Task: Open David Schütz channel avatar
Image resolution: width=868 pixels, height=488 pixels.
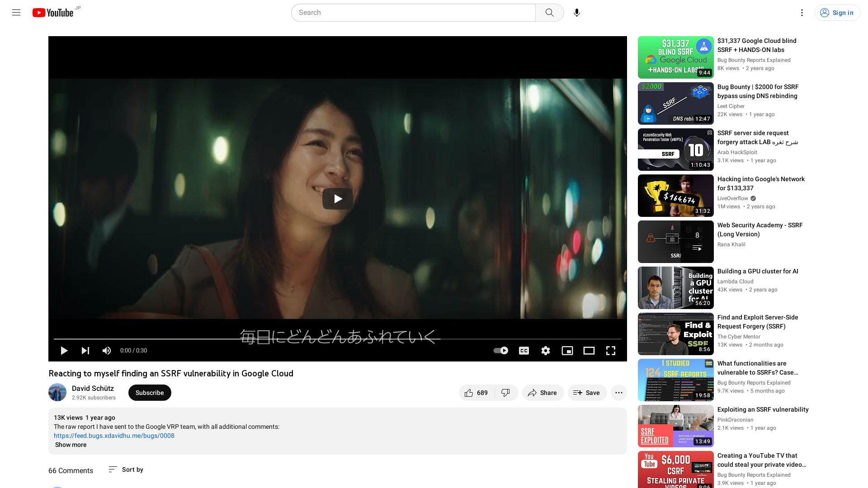Action: (x=57, y=392)
